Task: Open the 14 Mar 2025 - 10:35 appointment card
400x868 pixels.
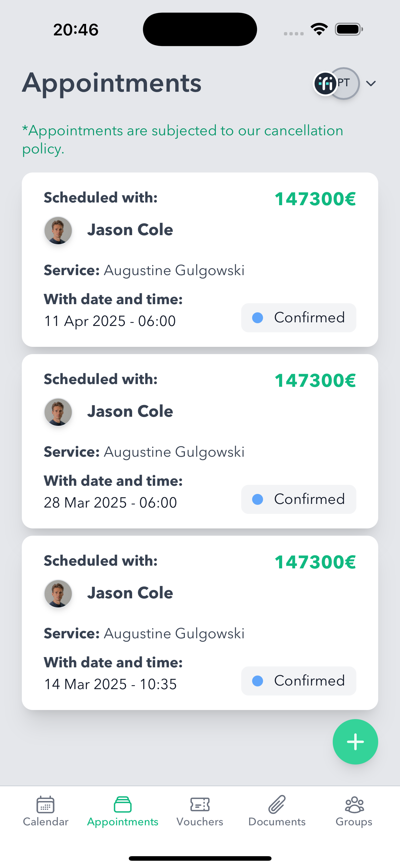Action: pos(200,623)
